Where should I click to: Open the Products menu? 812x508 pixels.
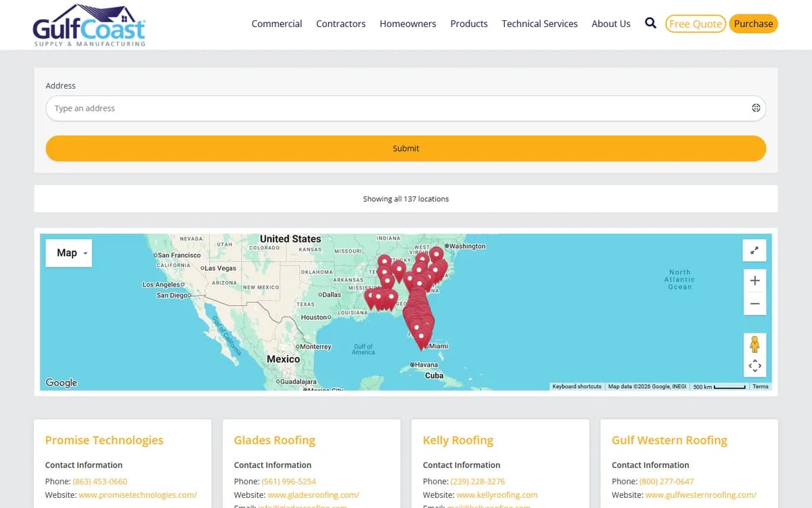(x=469, y=24)
